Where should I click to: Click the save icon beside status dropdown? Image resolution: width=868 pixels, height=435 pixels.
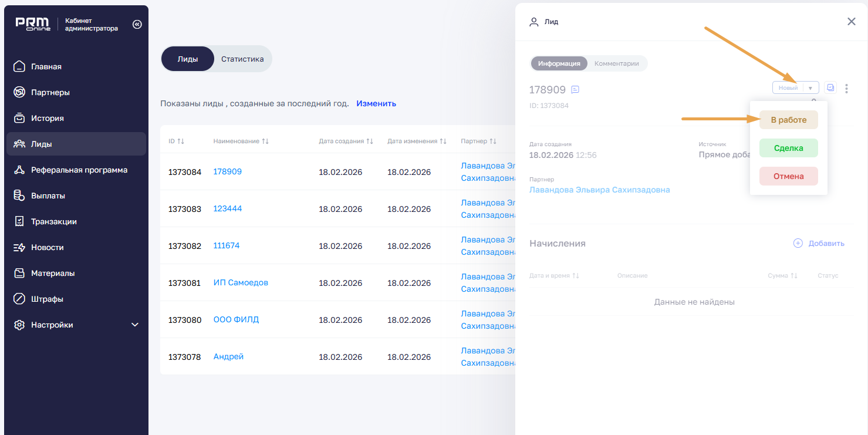[830, 87]
